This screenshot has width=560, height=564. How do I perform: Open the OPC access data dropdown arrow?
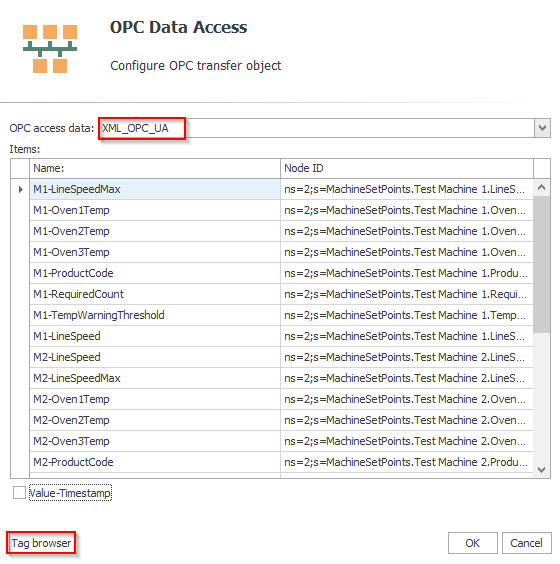[542, 128]
